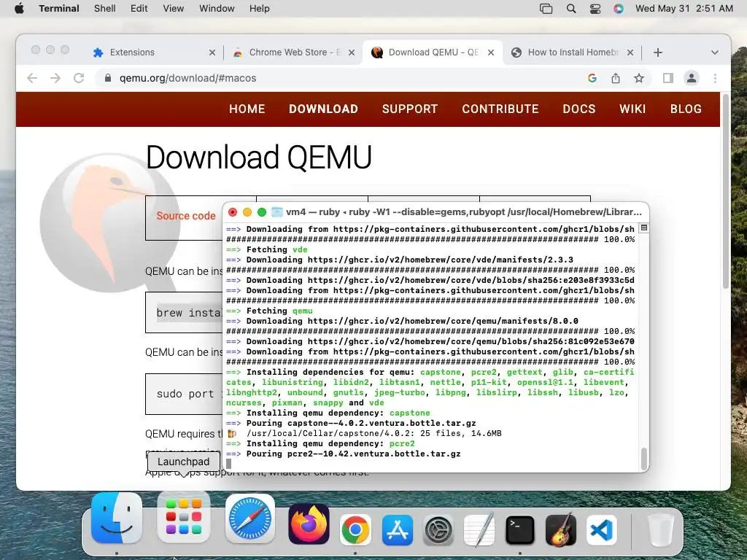The height and width of the screenshot is (560, 747).
Task: Click the Google icon in address bar
Action: (x=592, y=78)
